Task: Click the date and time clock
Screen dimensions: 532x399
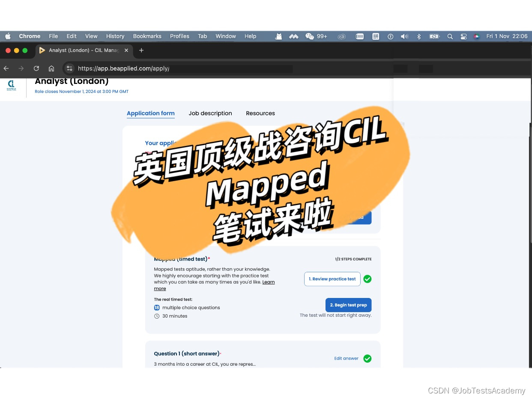Action: [507, 36]
